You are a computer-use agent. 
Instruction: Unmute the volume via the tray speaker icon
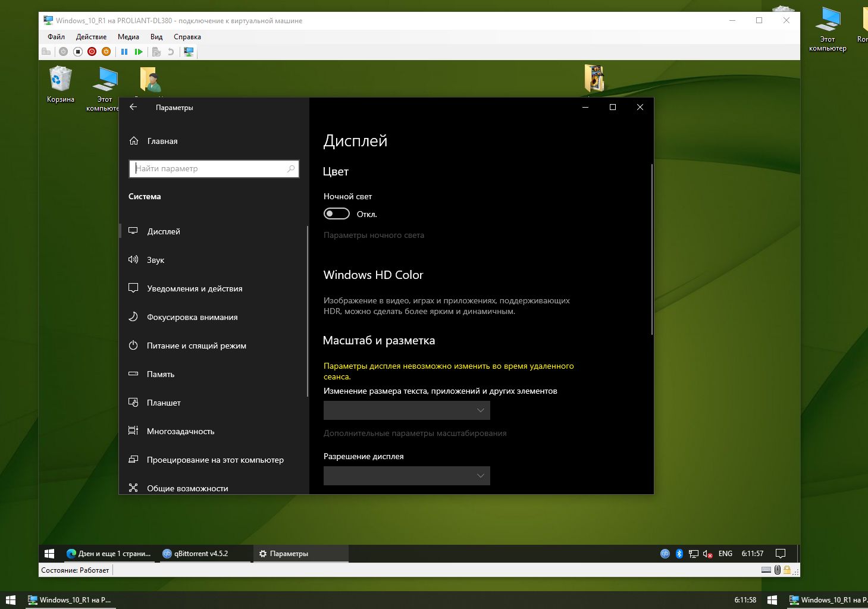click(x=706, y=554)
